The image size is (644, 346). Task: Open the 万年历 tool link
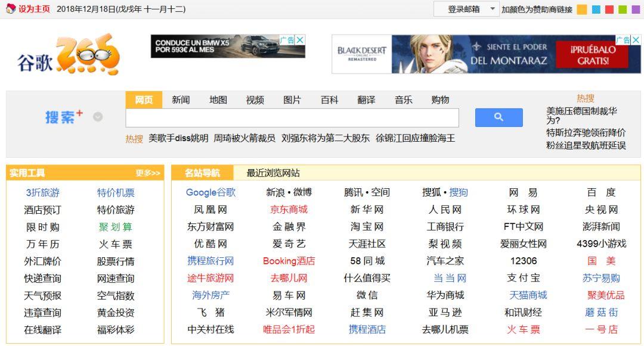43,244
